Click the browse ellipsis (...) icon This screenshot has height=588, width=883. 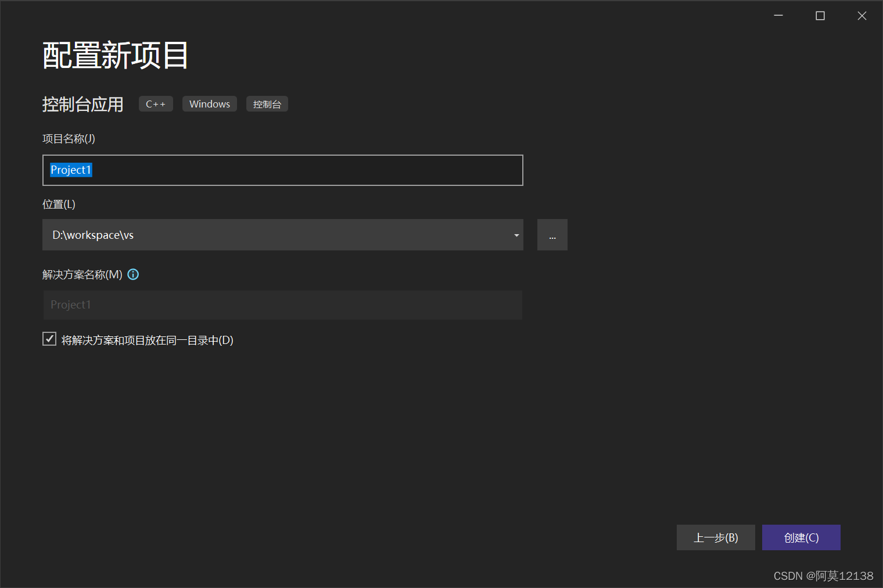(552, 235)
